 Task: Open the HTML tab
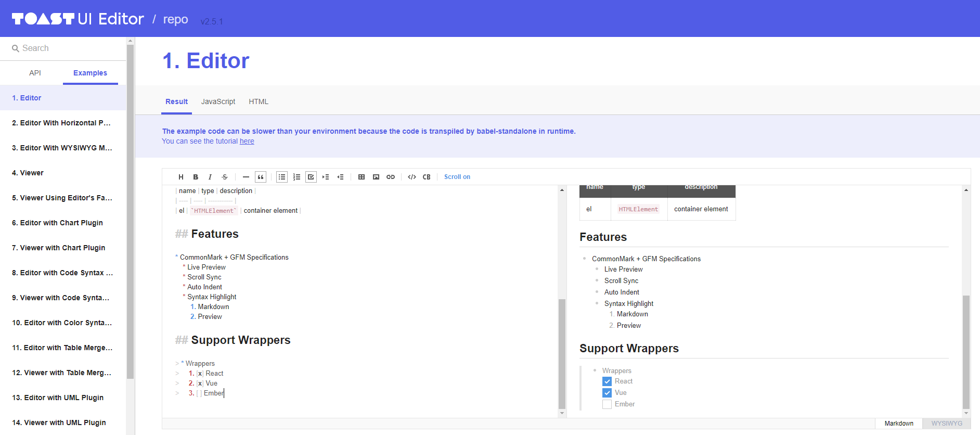coord(259,101)
